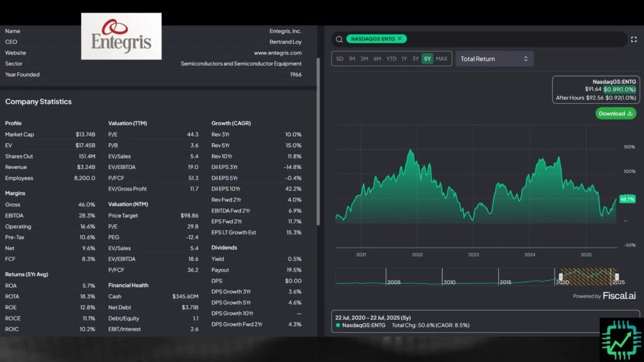
Task: Click the Download button
Action: [616, 113]
